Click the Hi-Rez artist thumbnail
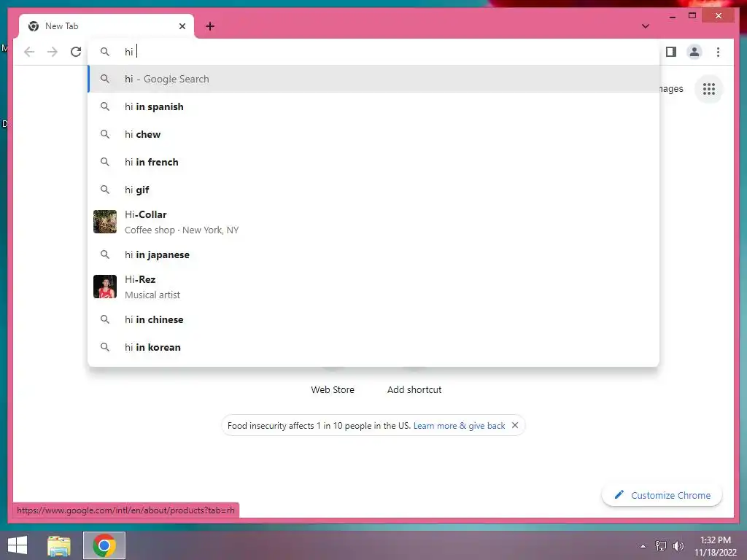 click(105, 287)
